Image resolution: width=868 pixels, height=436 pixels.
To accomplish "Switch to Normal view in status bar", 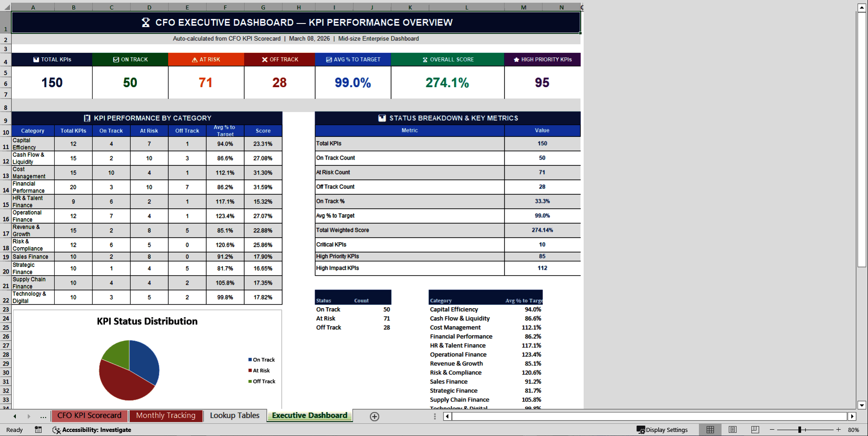I will [x=710, y=430].
